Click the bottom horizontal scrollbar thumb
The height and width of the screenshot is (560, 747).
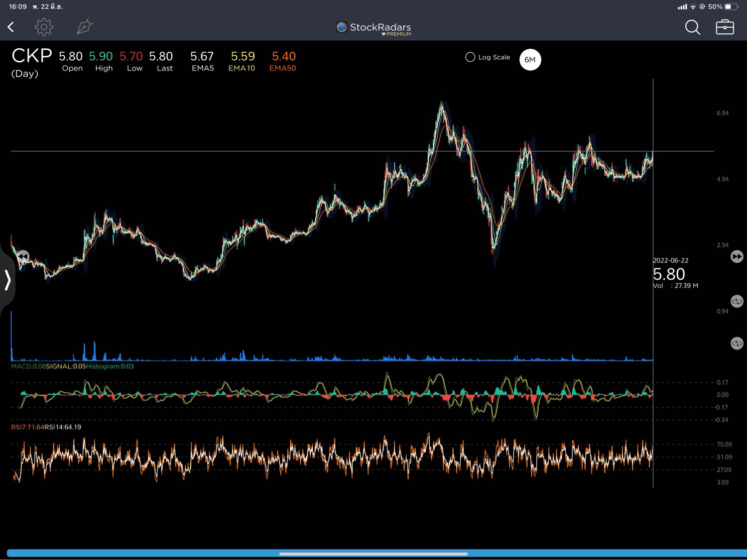tap(373, 554)
